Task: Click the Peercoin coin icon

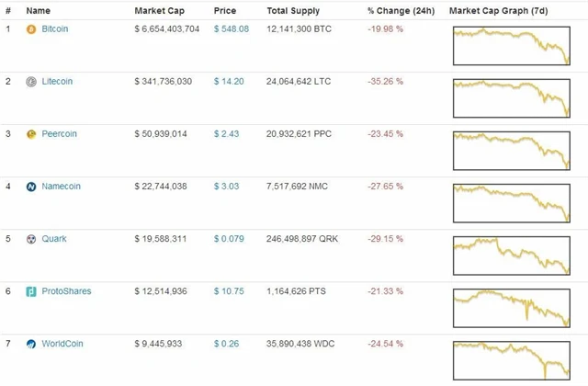Action: pyautogui.click(x=31, y=134)
